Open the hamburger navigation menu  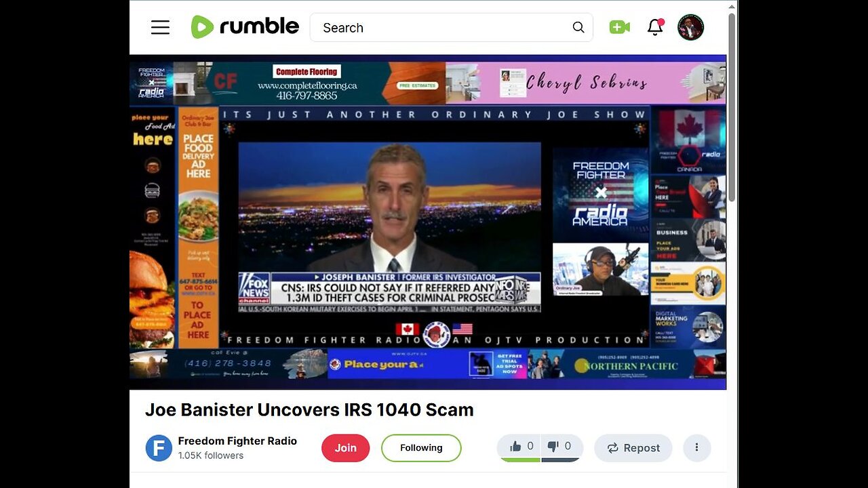160,27
